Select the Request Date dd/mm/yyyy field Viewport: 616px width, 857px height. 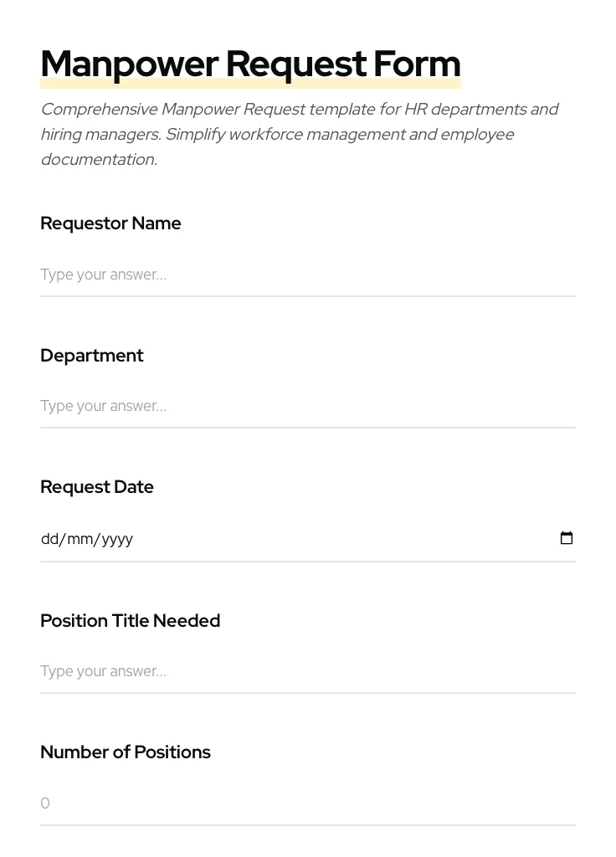point(251,539)
